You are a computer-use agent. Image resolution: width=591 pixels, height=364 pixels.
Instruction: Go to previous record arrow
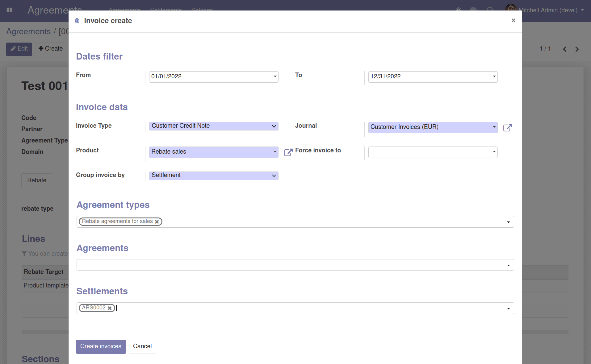click(565, 49)
